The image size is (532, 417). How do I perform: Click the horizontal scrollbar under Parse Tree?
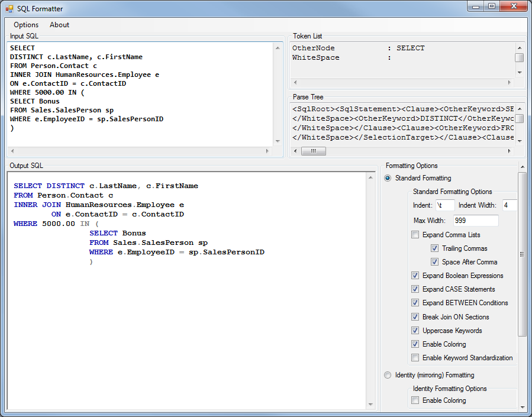point(313,151)
